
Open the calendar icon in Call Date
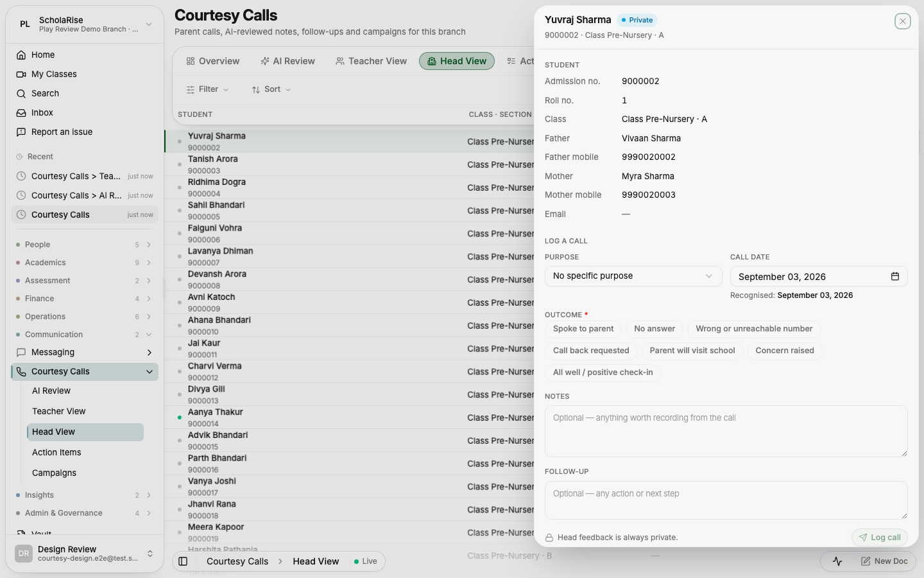click(895, 277)
